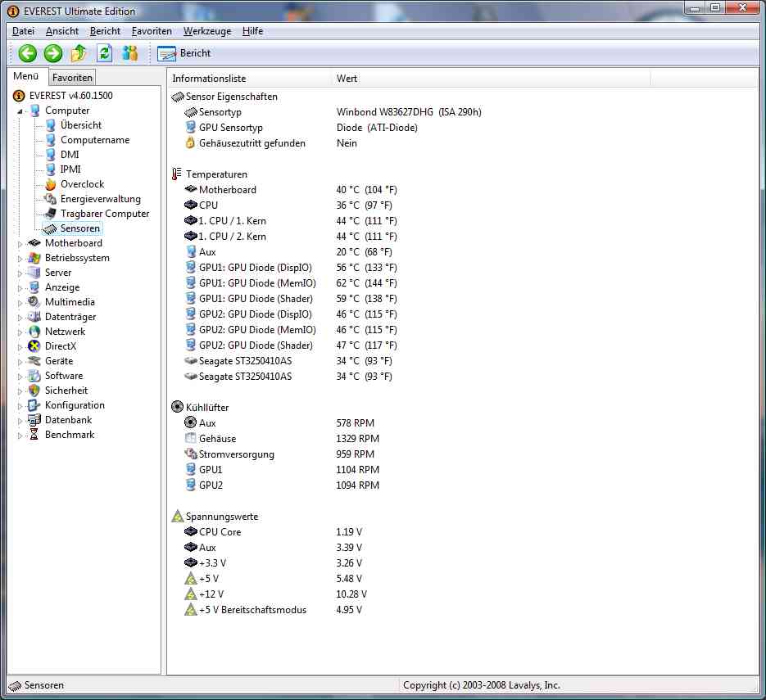Image resolution: width=766 pixels, height=700 pixels.
Task: Click the Netzwerk globe icon
Action: [34, 332]
